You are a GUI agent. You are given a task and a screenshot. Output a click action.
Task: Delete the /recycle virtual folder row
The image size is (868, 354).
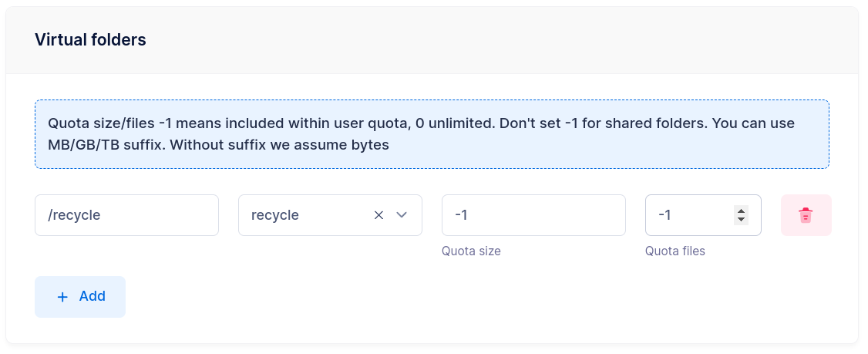point(806,215)
